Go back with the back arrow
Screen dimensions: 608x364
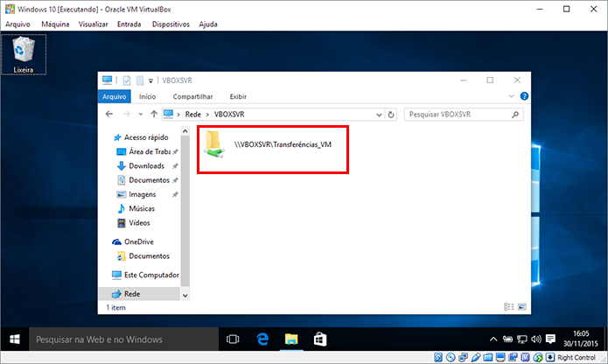pos(109,114)
